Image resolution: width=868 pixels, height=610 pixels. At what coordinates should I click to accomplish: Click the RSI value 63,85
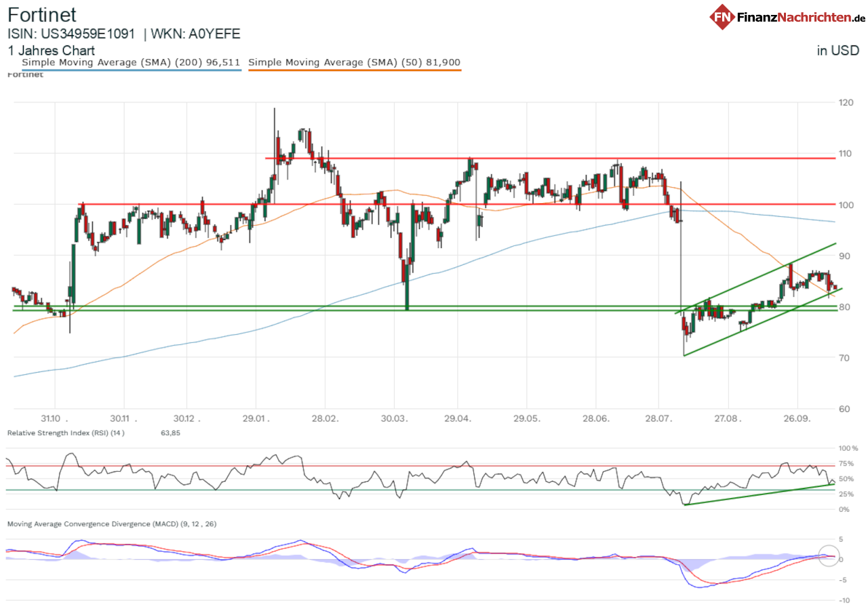pos(170,432)
